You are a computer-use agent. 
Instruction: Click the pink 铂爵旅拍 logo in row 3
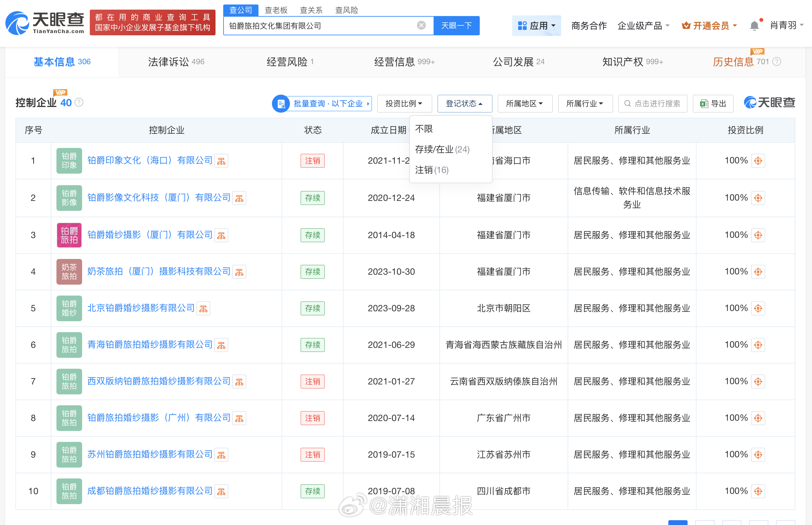(x=69, y=235)
